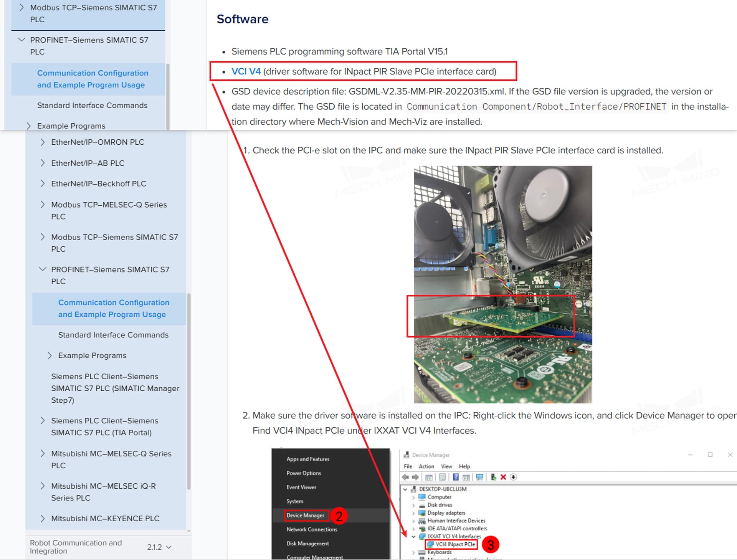The width and height of the screenshot is (737, 560).
Task: Select System context menu entry
Action: coord(295,501)
